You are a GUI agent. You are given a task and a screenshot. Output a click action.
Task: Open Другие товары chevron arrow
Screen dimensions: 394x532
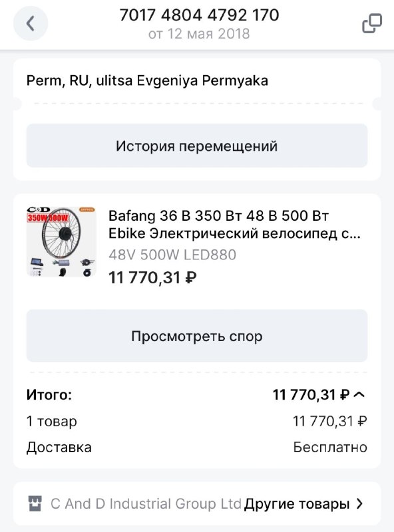coord(359,503)
